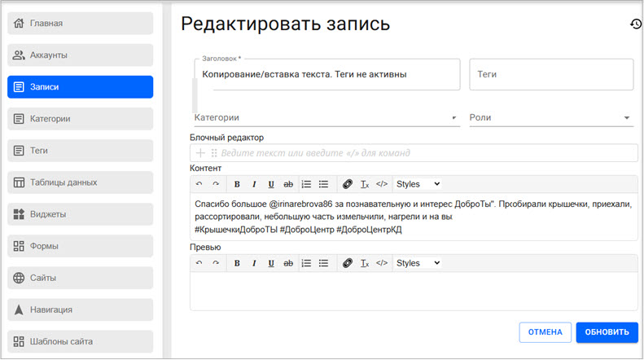The height and width of the screenshot is (360, 644).
Task: Underline text in the Контент editor
Action: [x=271, y=184]
